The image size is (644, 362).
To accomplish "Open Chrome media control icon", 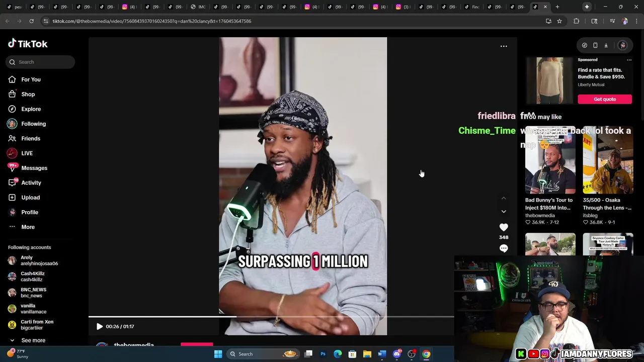I will [612, 21].
